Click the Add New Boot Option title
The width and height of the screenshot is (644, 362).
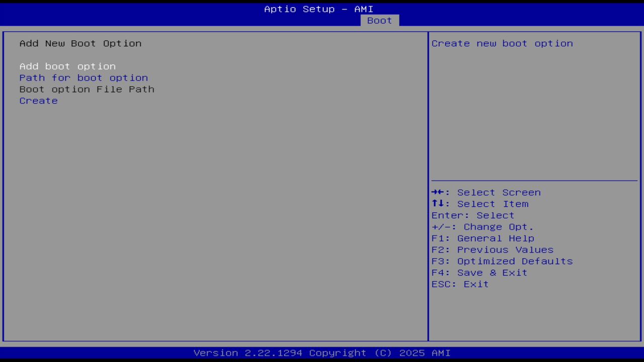pyautogui.click(x=80, y=43)
